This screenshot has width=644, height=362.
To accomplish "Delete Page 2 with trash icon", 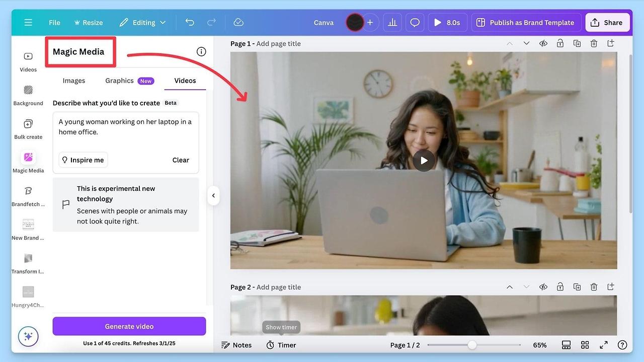I will click(x=594, y=287).
